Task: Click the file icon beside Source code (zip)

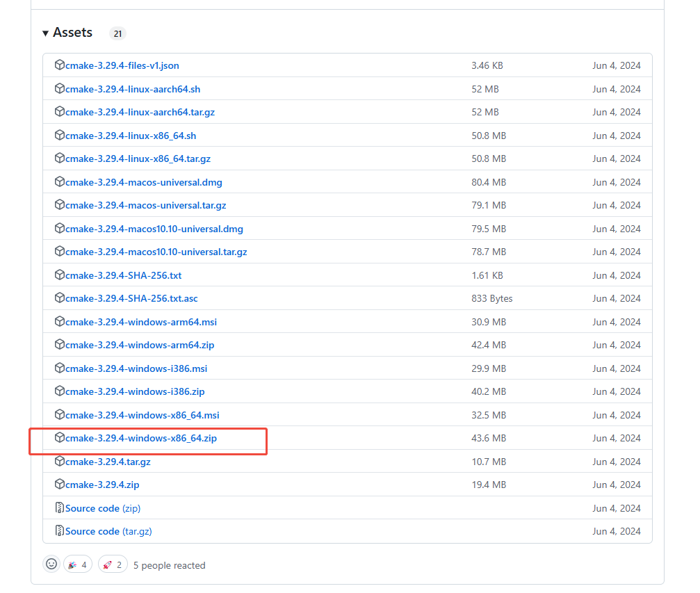Action: pyautogui.click(x=60, y=507)
